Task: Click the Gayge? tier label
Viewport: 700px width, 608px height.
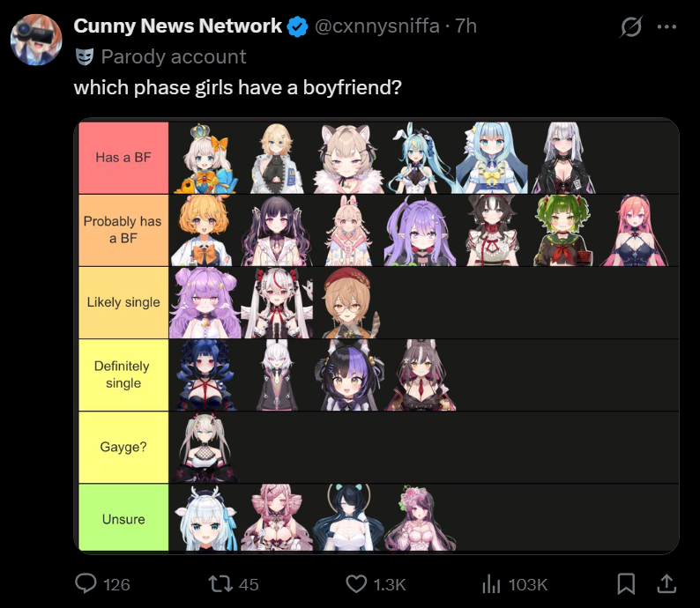Action: click(123, 447)
